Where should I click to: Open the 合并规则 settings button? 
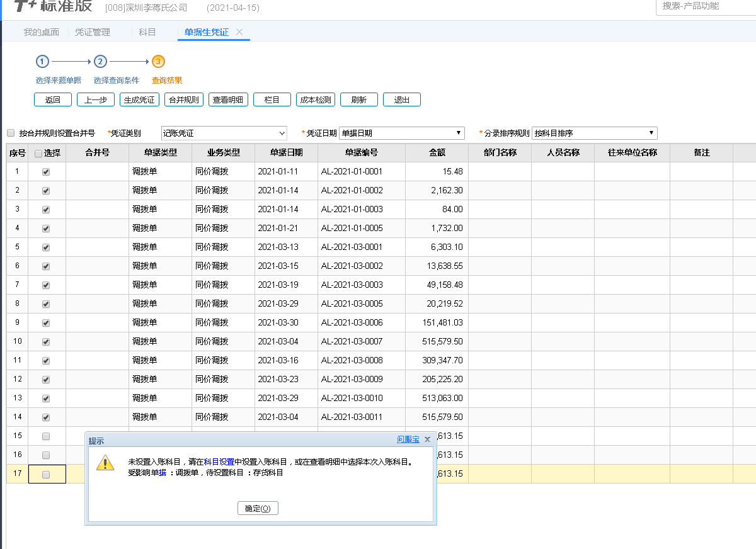[x=183, y=99]
